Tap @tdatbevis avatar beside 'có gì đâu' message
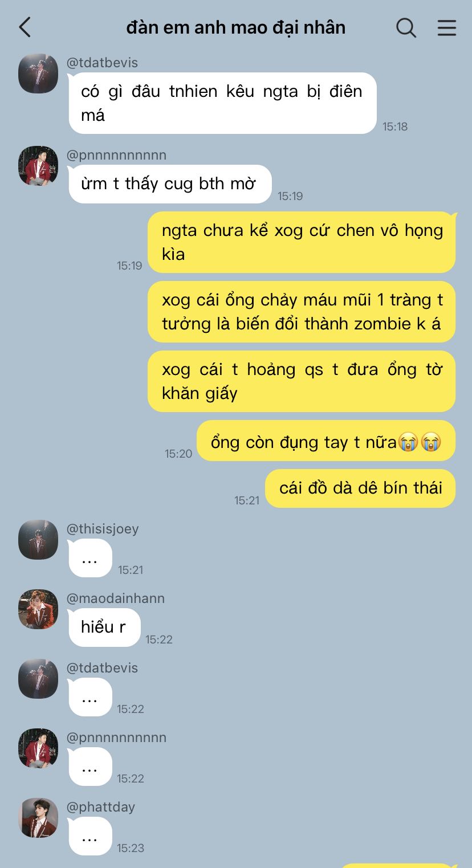Viewport: 472px width, 868px height. 38,74
